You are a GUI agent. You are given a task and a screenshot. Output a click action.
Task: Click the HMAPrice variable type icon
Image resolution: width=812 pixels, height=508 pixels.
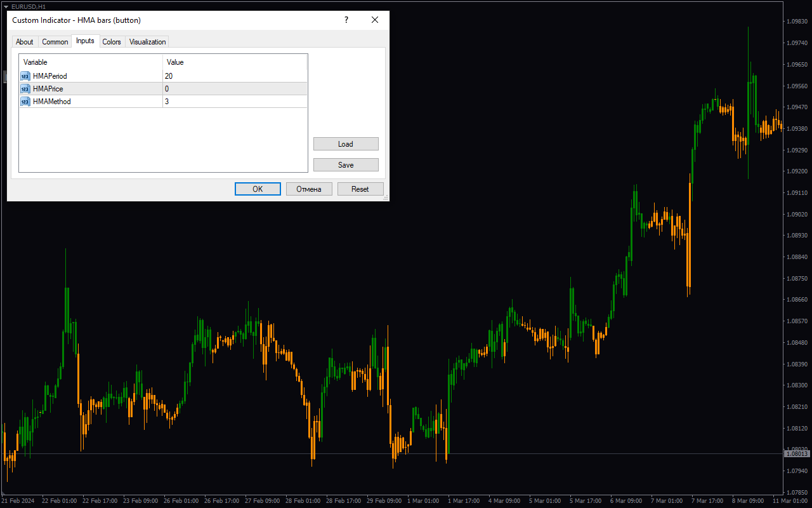25,89
